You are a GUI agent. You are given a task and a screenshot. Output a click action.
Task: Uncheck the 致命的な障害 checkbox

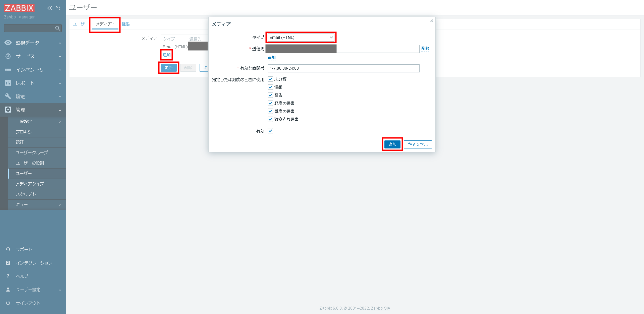point(270,119)
